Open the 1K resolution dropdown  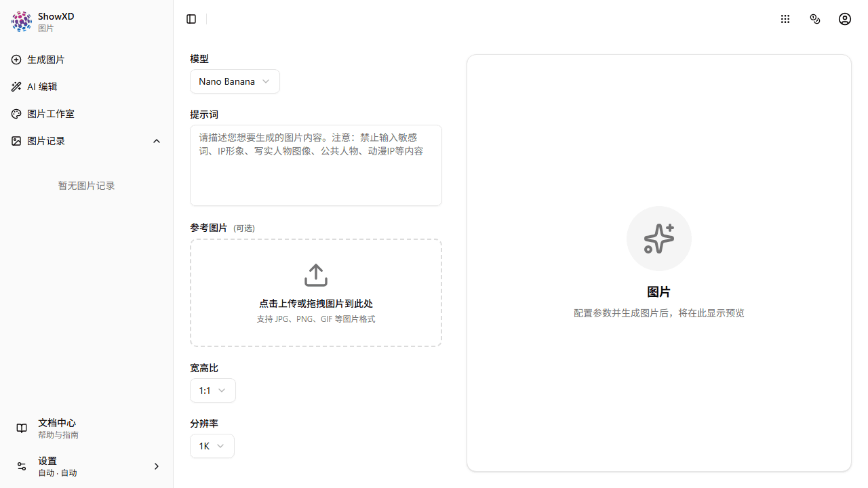pos(212,445)
